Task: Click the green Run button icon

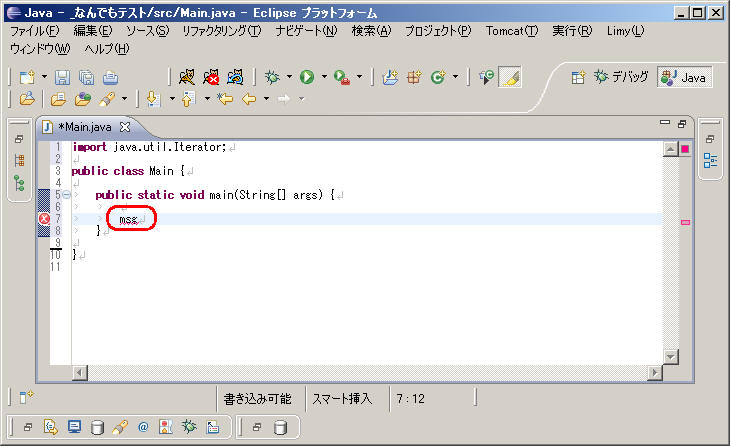Action: tap(307, 77)
